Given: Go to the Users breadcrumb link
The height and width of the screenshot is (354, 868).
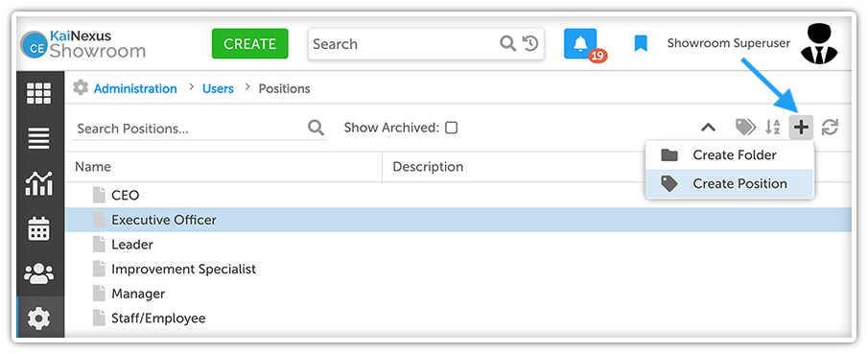Looking at the screenshot, I should tap(218, 88).
